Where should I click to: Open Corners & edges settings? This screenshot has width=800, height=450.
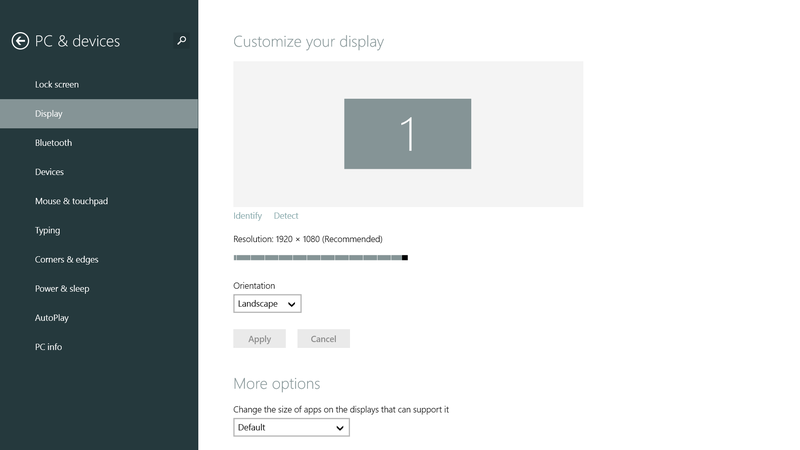click(x=99, y=259)
